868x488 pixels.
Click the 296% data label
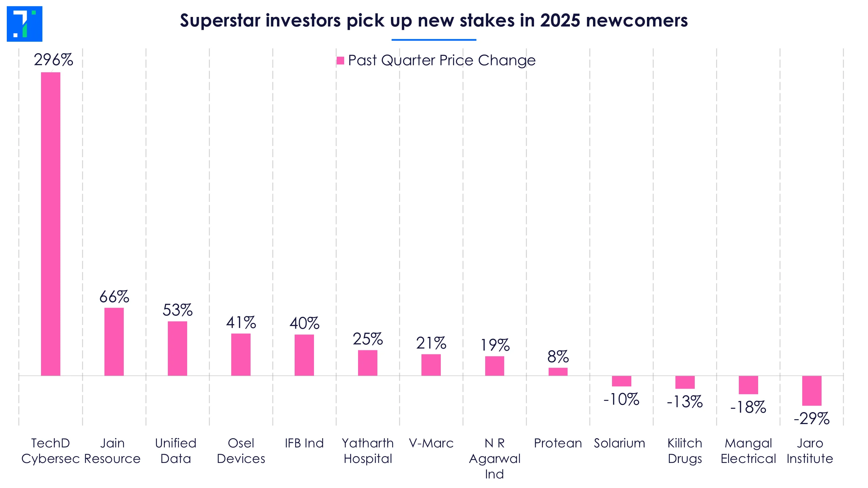[53, 60]
